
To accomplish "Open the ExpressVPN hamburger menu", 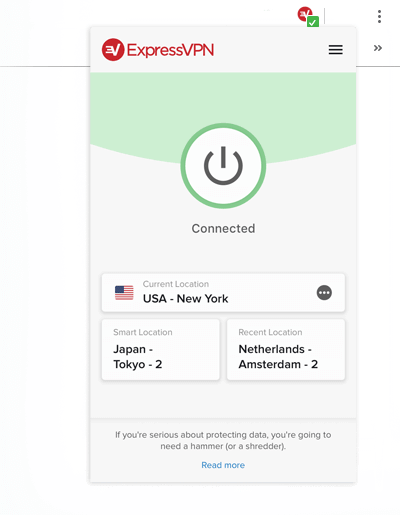I will [x=335, y=50].
